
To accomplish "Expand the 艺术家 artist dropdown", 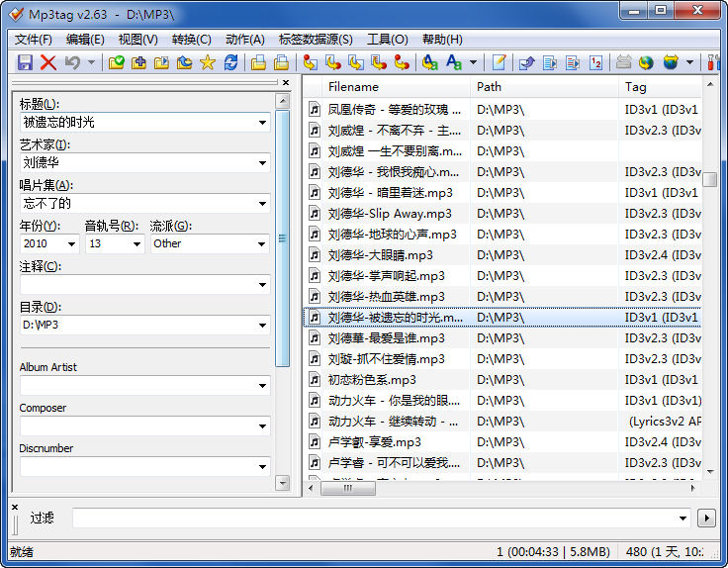I will click(262, 163).
